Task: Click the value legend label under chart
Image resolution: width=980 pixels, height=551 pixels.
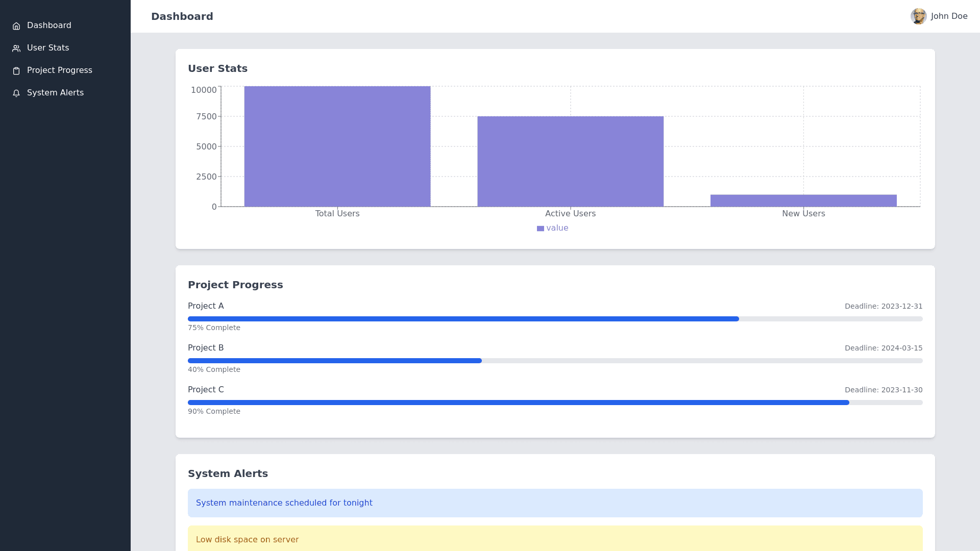Action: (x=557, y=228)
